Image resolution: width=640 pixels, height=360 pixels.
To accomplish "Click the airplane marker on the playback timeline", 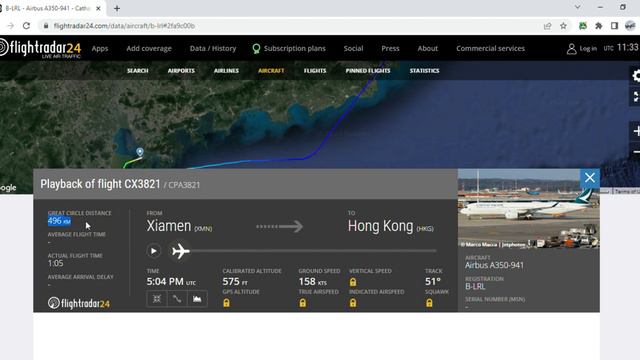I will [x=180, y=251].
